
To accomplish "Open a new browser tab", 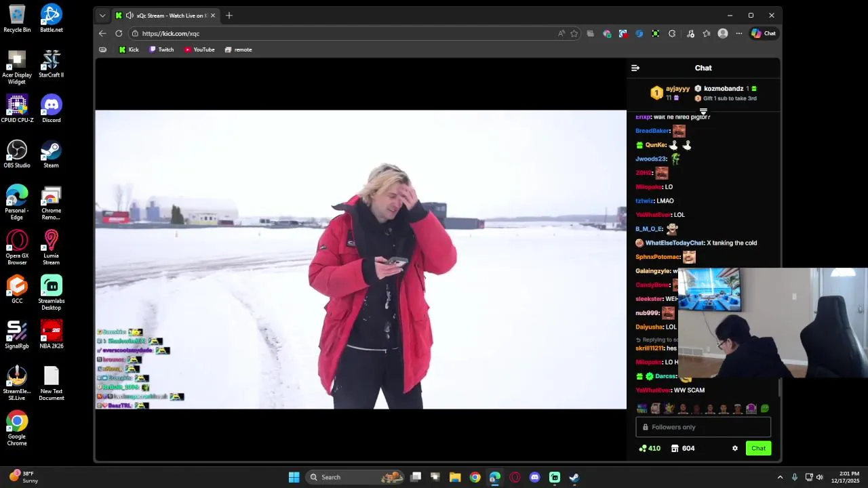I will pyautogui.click(x=229, y=16).
